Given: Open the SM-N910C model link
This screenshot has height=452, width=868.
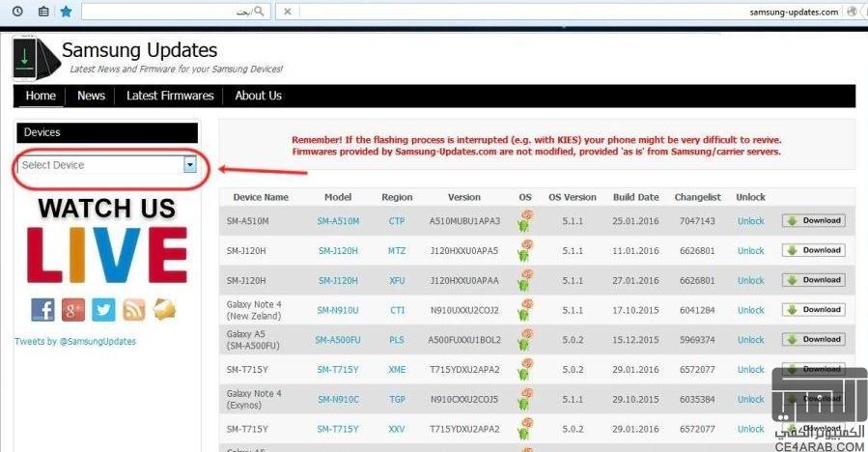Looking at the screenshot, I should coord(338,400).
